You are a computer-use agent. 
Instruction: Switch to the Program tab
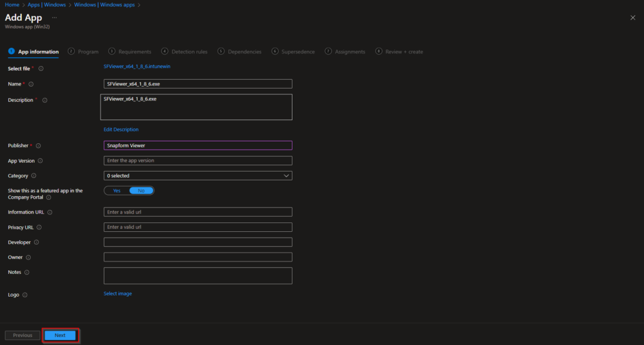(84, 52)
